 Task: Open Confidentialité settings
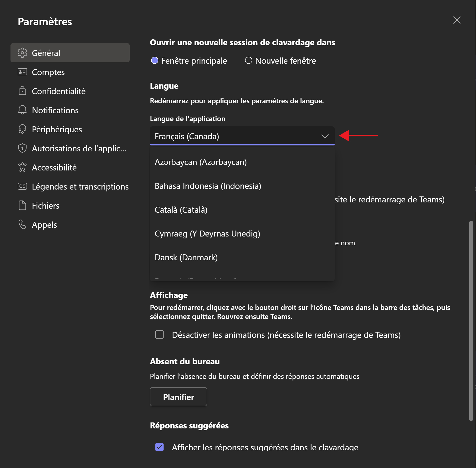tap(59, 91)
